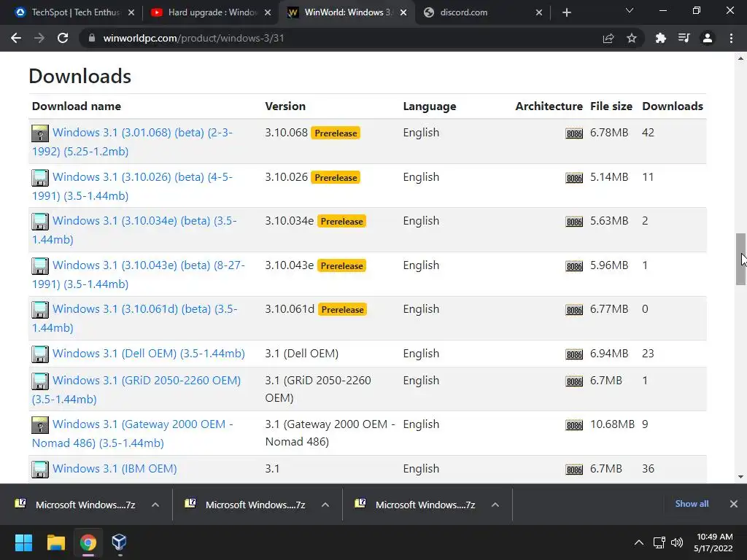
Task: Open the Windows Start menu
Action: [23, 542]
